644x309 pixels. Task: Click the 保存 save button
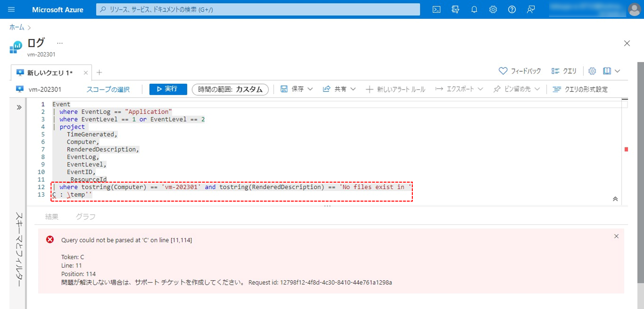tap(292, 89)
